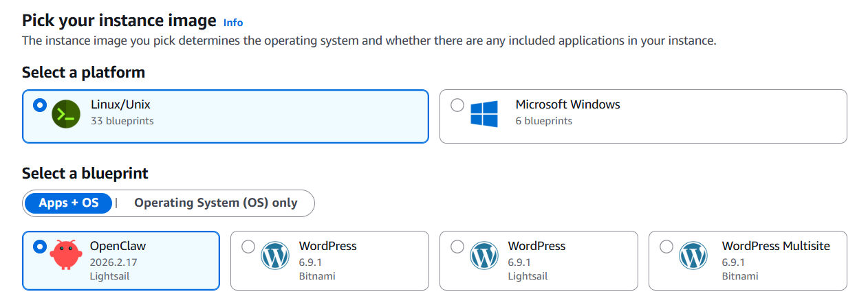Switch to Operating System (OS) only tab

tap(216, 203)
